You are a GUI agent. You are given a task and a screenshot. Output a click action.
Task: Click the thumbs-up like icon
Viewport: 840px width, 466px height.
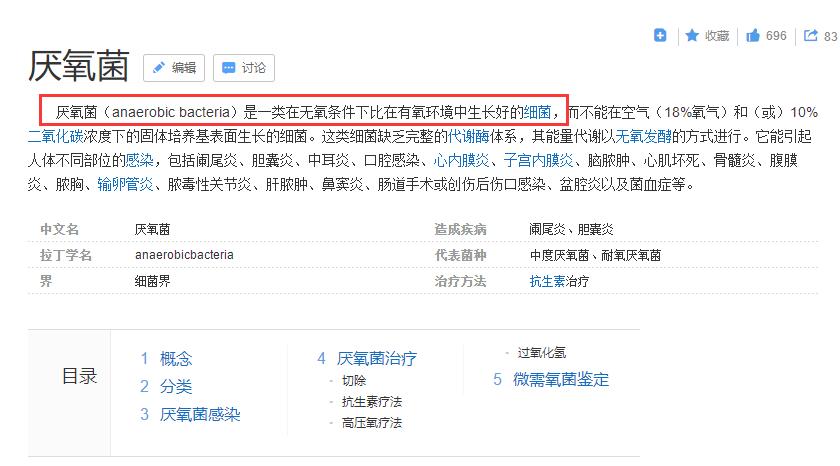coord(753,36)
